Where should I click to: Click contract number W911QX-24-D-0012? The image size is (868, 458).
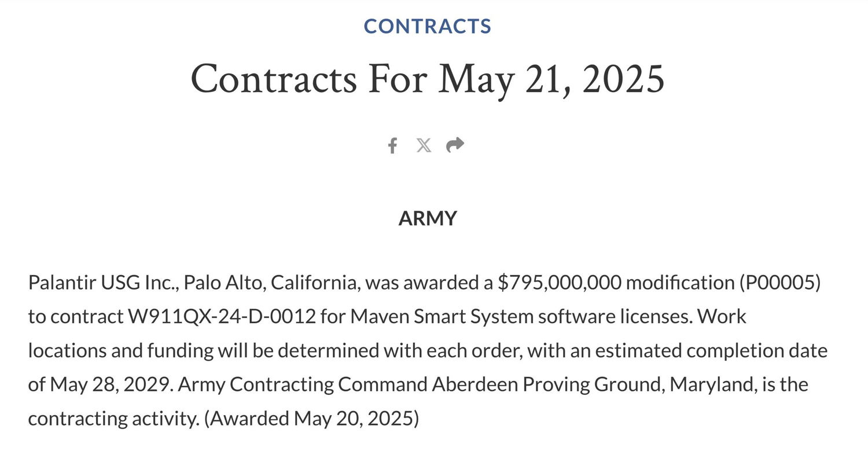point(221,317)
